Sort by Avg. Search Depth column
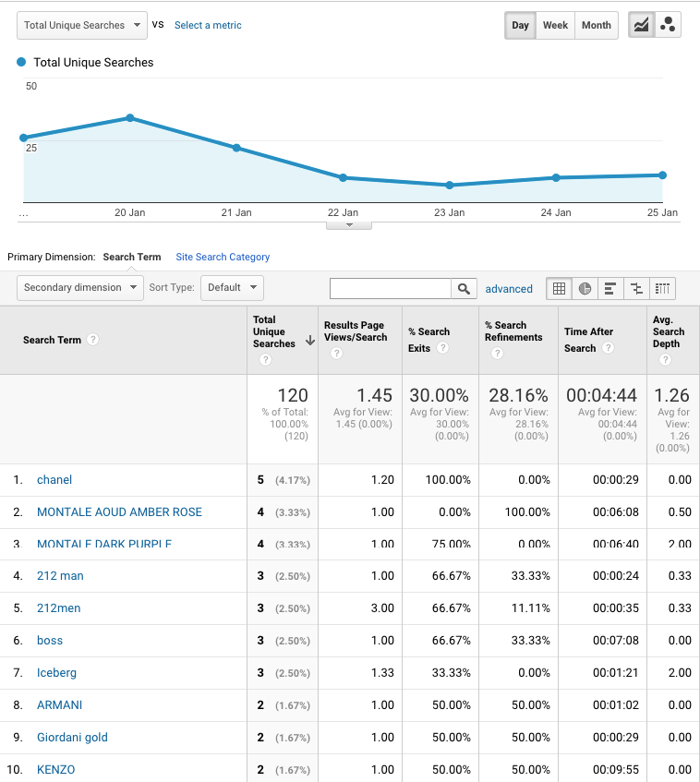The image size is (700, 782). click(669, 331)
